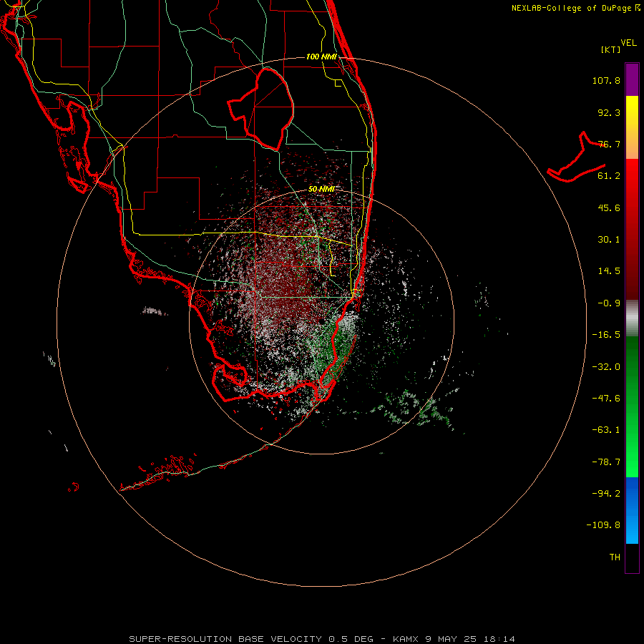
Task: Click the Bahamas island outline at right
Action: (577, 157)
